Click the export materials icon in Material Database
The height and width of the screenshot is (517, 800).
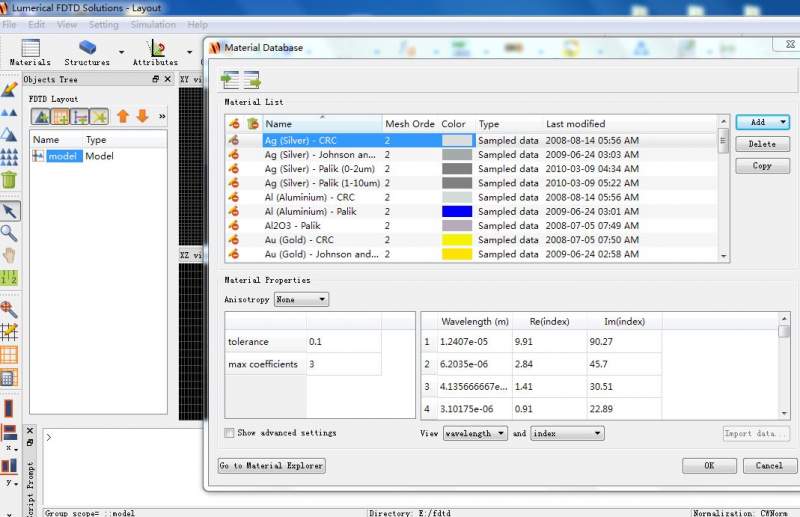coord(252,80)
